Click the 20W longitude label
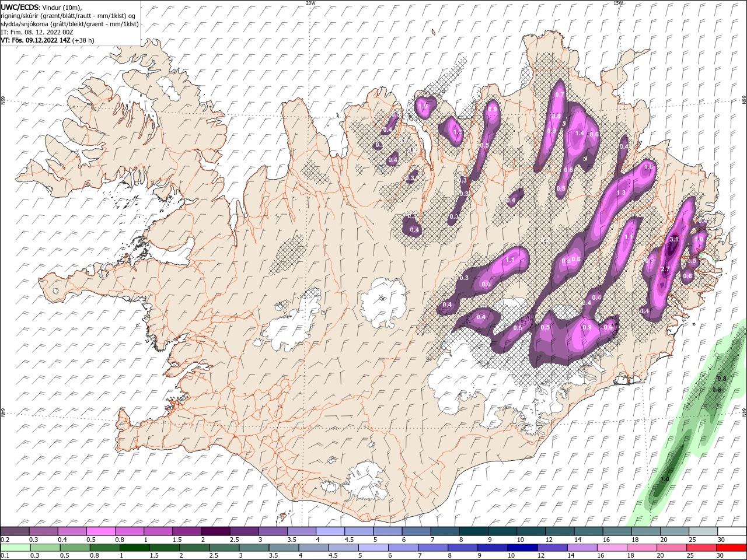This screenshot has height=560, width=747. [310, 3]
